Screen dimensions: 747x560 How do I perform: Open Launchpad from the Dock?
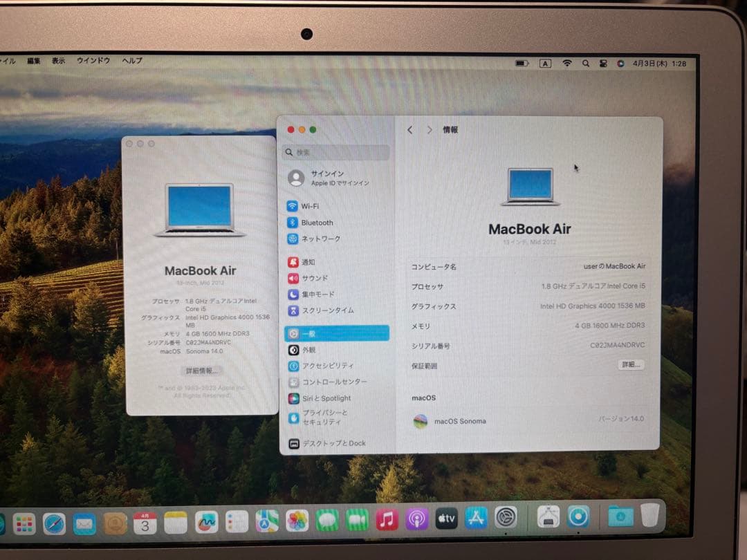pos(24,524)
